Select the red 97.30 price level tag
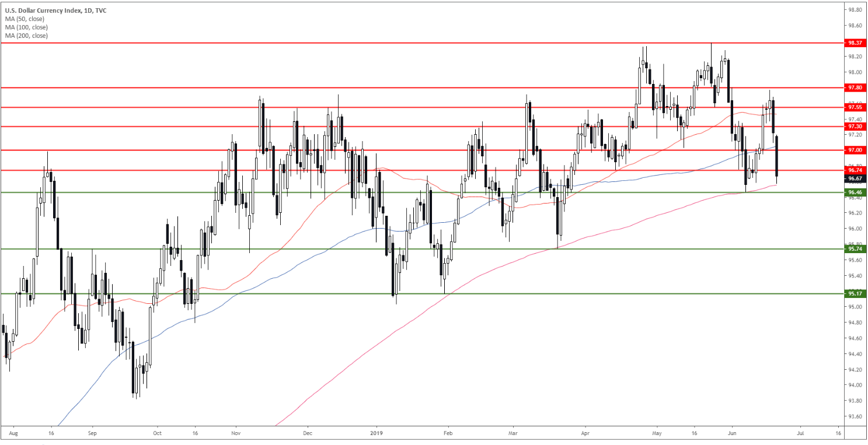The image size is (868, 445). [855, 127]
